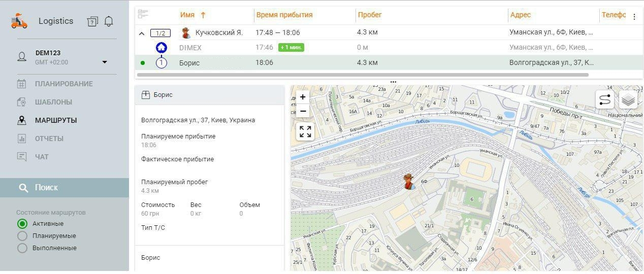Select the Планируемые route state
The width and height of the screenshot is (644, 274).
[22, 236]
